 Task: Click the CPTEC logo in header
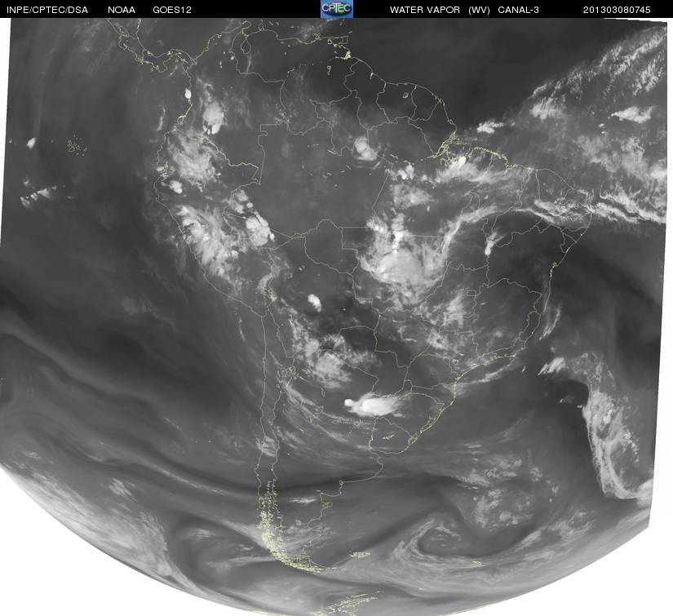tap(337, 9)
